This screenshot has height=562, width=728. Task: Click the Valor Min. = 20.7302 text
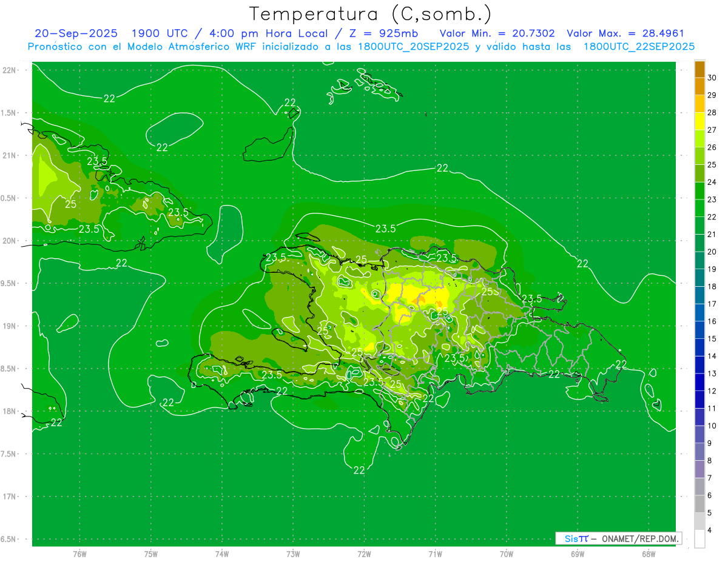(x=497, y=33)
